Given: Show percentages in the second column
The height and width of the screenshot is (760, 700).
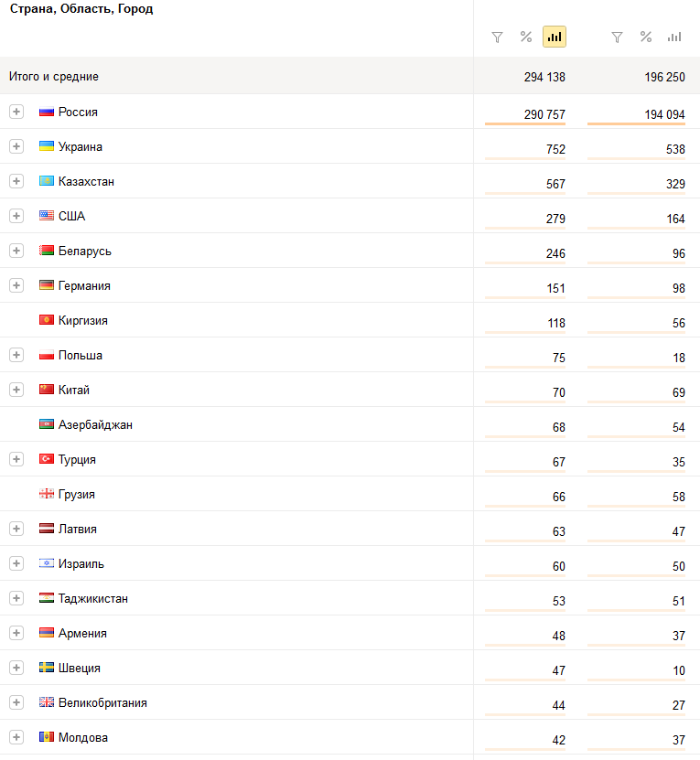Looking at the screenshot, I should point(646,37).
